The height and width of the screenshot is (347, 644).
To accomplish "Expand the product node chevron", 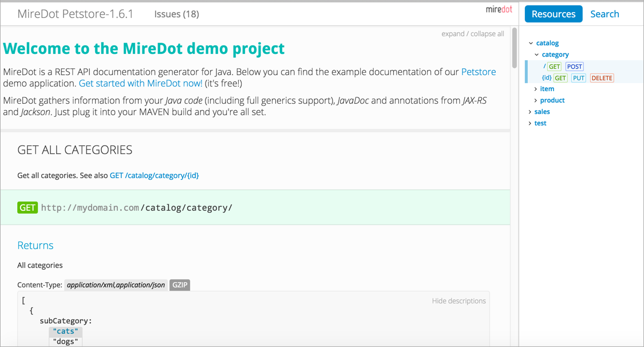I will (535, 100).
